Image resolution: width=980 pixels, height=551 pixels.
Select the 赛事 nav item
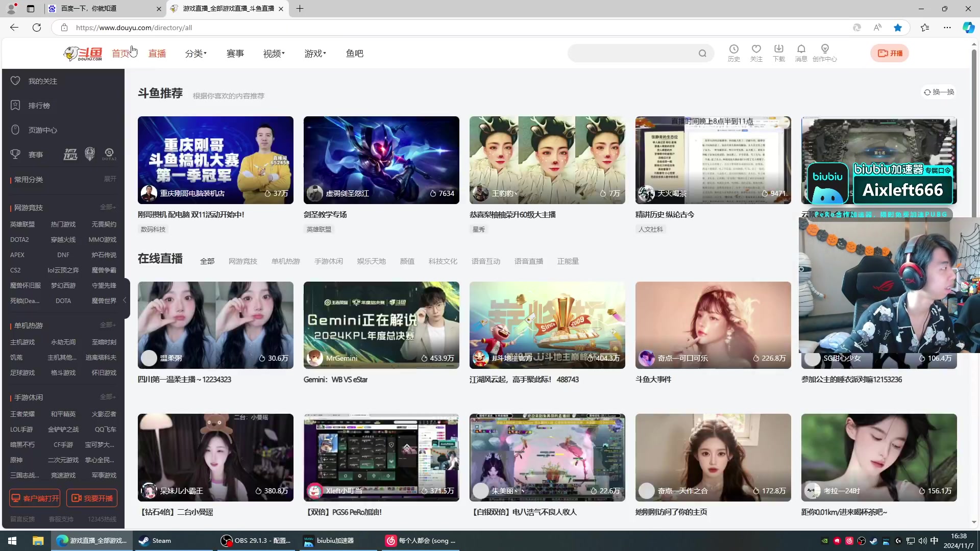tap(235, 54)
